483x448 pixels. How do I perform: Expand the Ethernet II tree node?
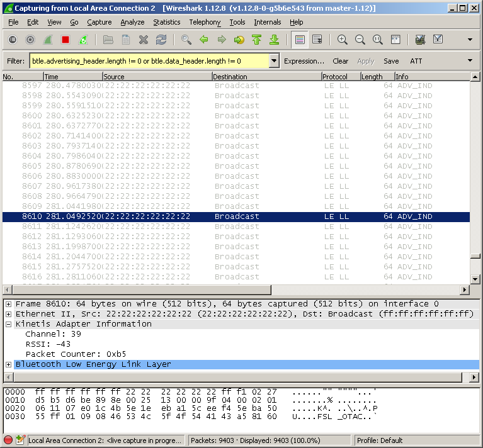coord(9,314)
